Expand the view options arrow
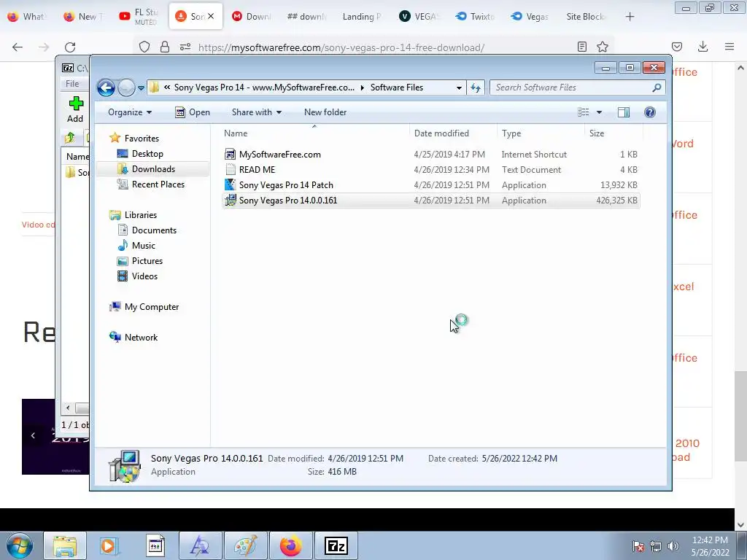The width and height of the screenshot is (747, 560). [600, 112]
